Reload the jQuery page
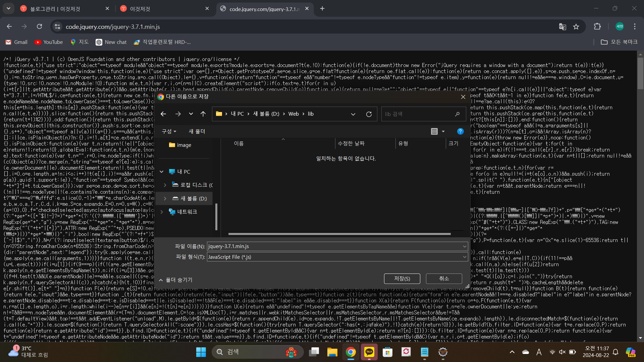The image size is (644, 362). pos(40,26)
